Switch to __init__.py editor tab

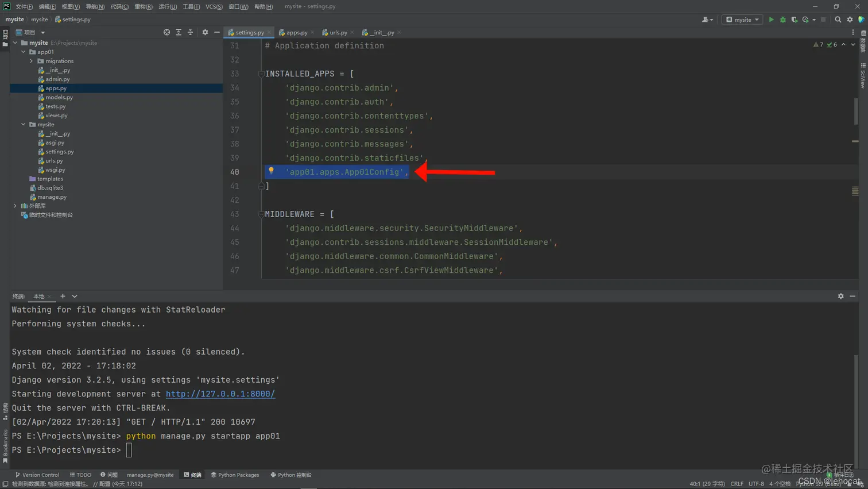(382, 32)
